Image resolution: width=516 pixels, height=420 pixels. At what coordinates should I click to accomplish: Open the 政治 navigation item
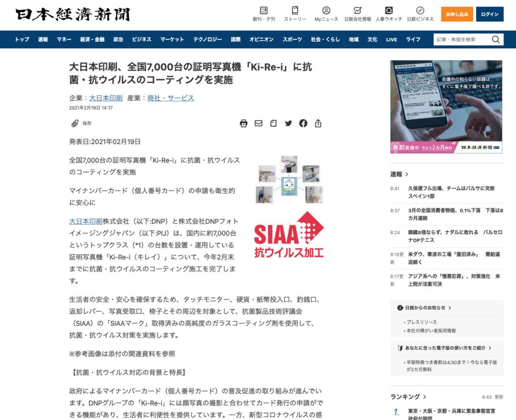(118, 39)
